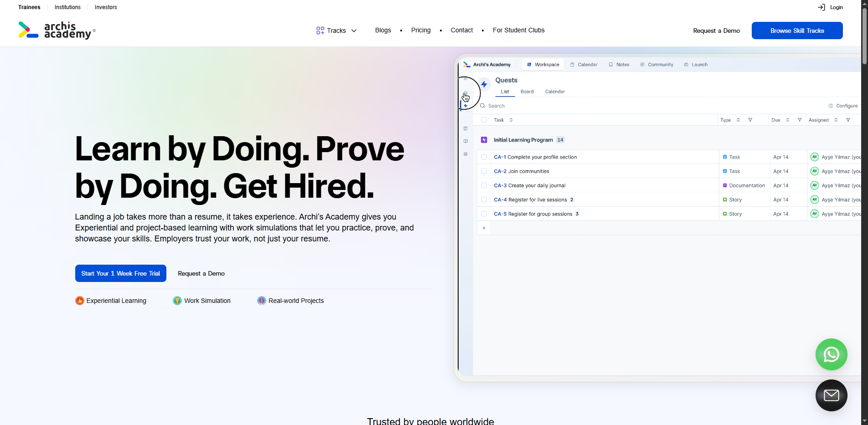Start Your 1 Week Free Trial
The height and width of the screenshot is (425, 868).
coord(121,273)
